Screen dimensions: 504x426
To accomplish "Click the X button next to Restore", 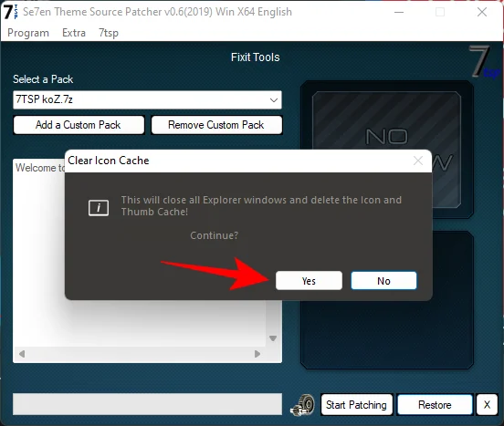I will [x=487, y=404].
